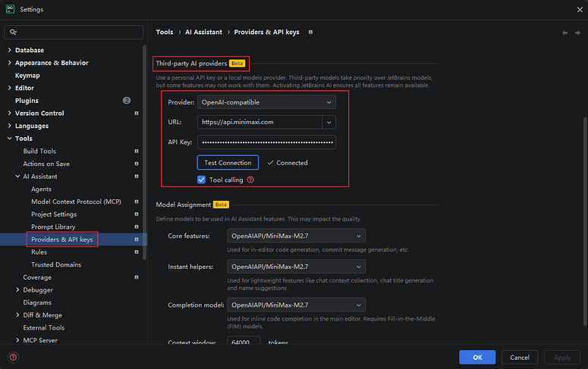Viewport: 588px width, 369px height.
Task: Click the API Key password field
Action: tap(266, 142)
